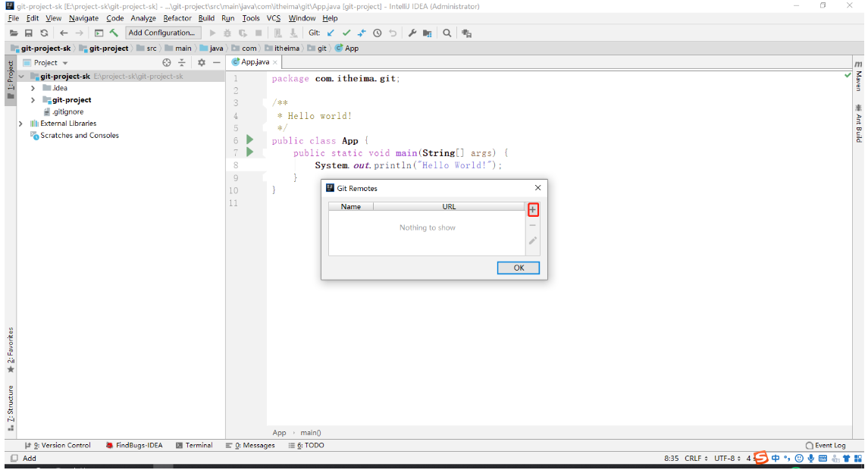The width and height of the screenshot is (868, 470).
Task: Click the Git Update Project blue arrow
Action: (331, 33)
